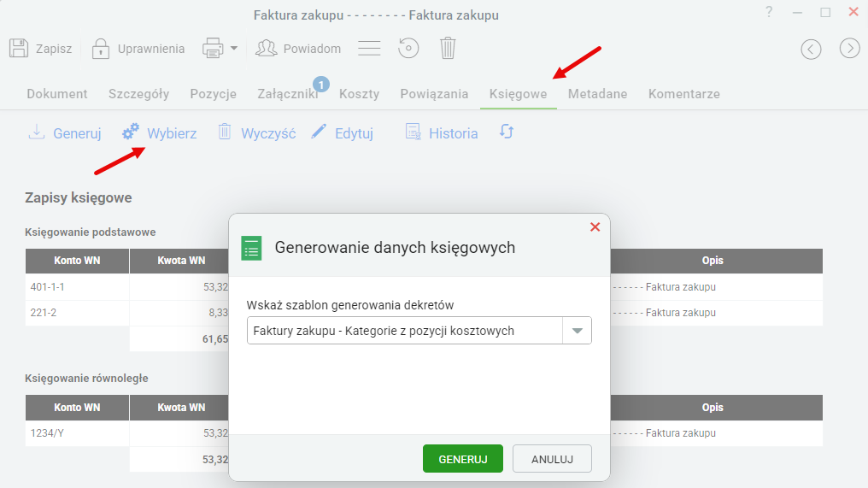Click the Wyczyść link
Screen dimensions: 868x488
click(x=268, y=133)
